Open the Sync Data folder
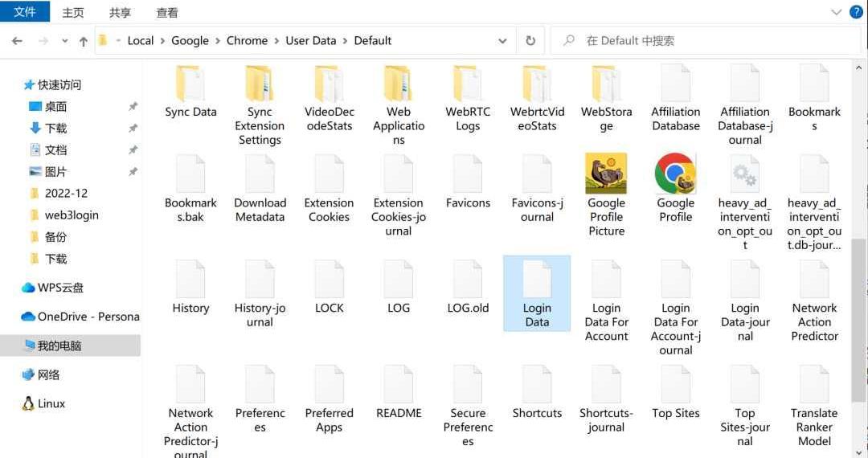868x458 pixels. tap(190, 84)
